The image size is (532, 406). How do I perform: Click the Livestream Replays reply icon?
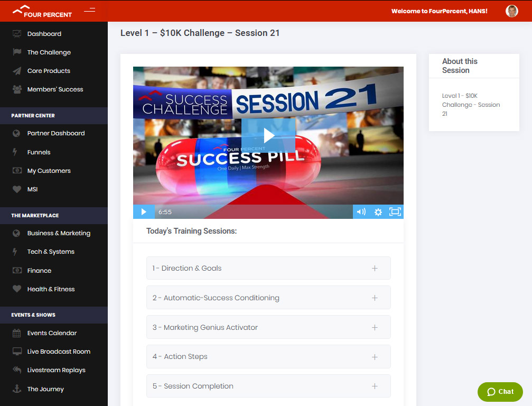click(x=17, y=370)
